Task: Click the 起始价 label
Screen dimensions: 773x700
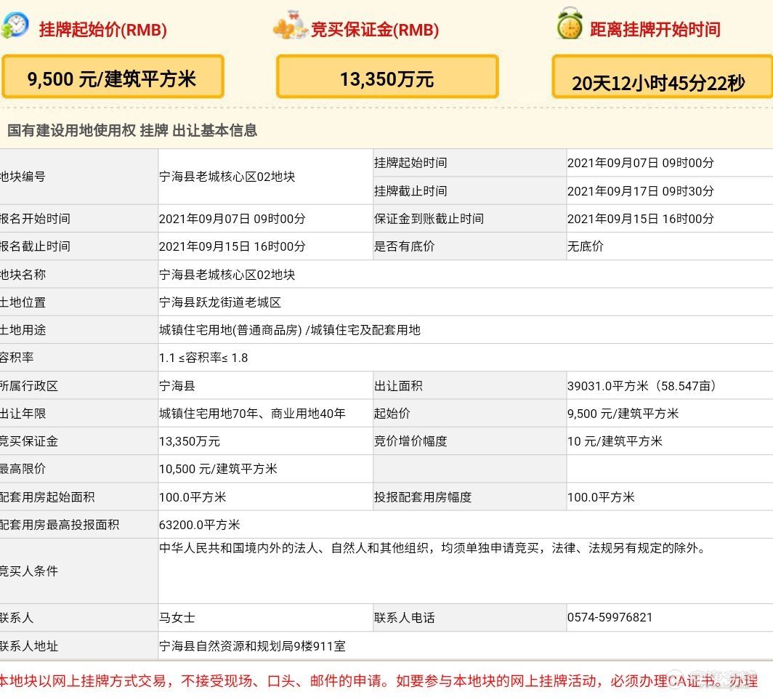Action: click(x=392, y=414)
